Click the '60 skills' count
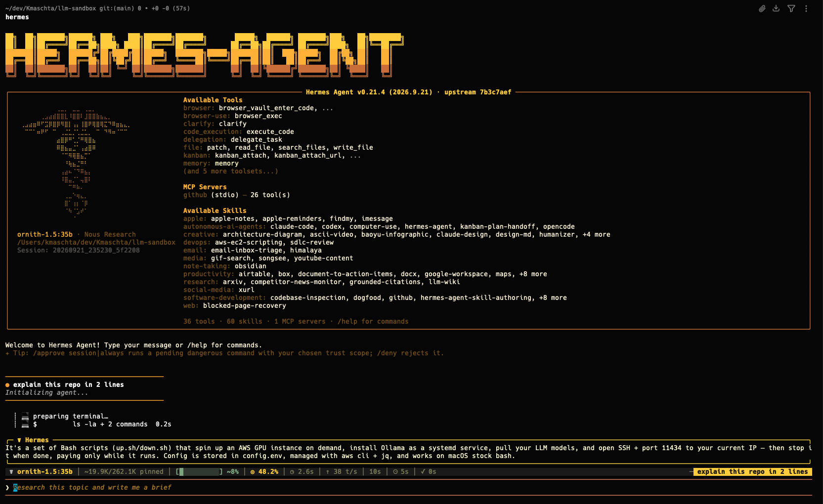 245,322
